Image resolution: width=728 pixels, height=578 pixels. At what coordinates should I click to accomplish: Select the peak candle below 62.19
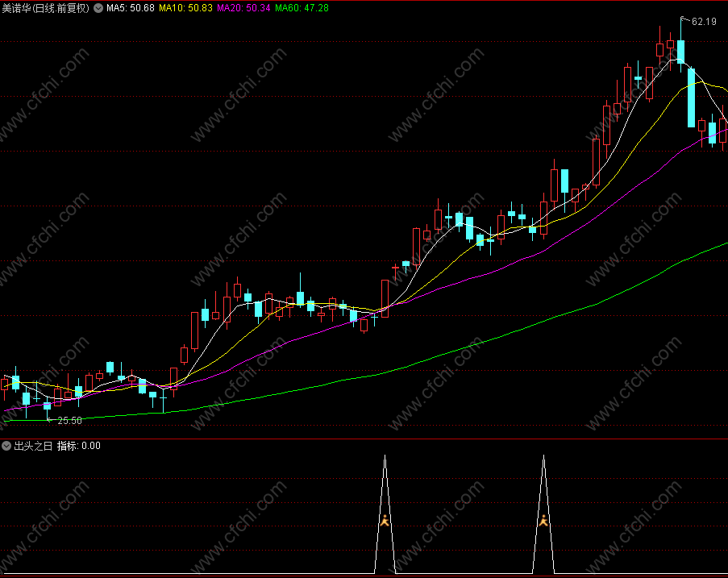(681, 44)
